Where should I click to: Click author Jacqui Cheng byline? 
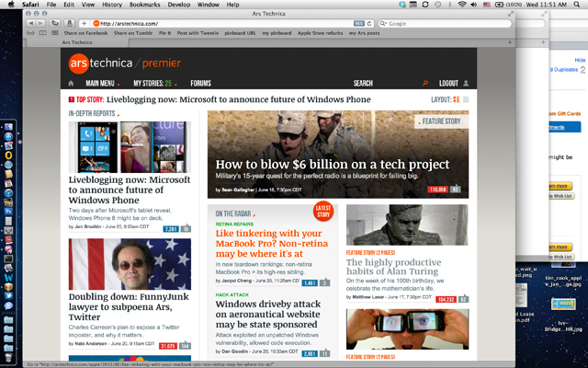236,281
